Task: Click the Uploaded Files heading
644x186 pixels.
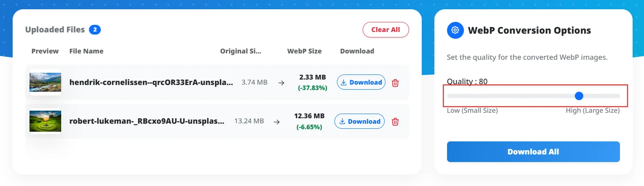Action: (x=55, y=30)
